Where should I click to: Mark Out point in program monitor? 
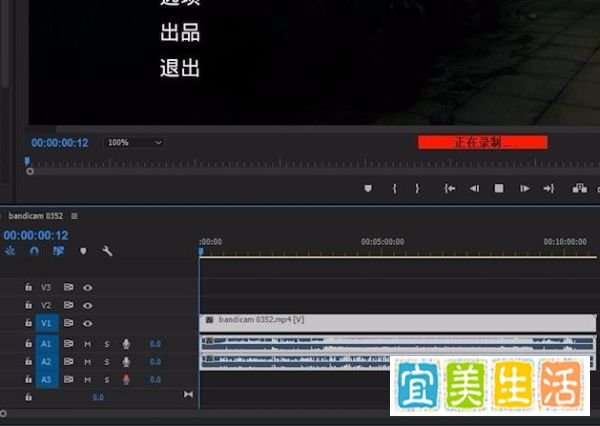pos(417,188)
